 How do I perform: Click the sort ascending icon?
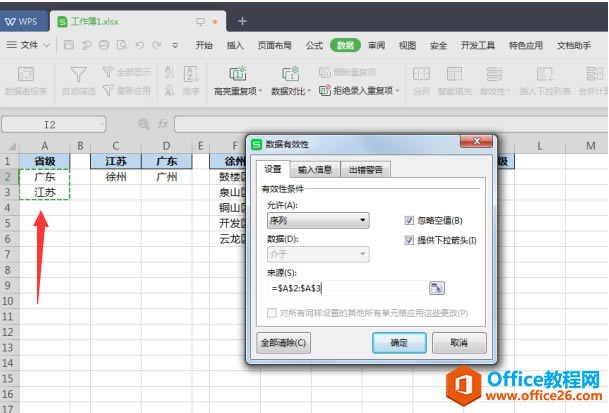[x=169, y=72]
